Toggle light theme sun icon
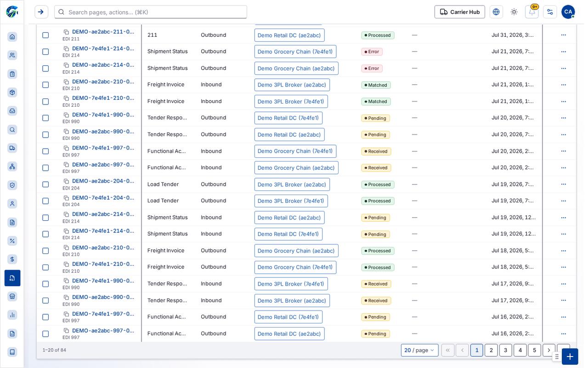Image resolution: width=588 pixels, height=368 pixels. (514, 12)
